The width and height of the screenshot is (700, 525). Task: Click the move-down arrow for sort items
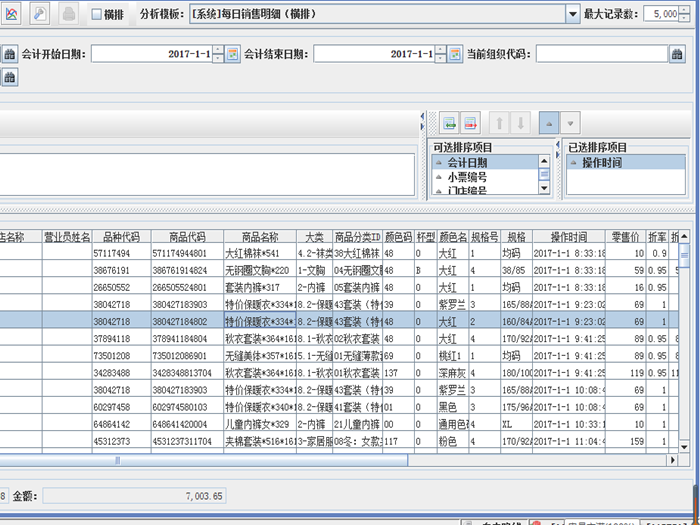point(519,122)
